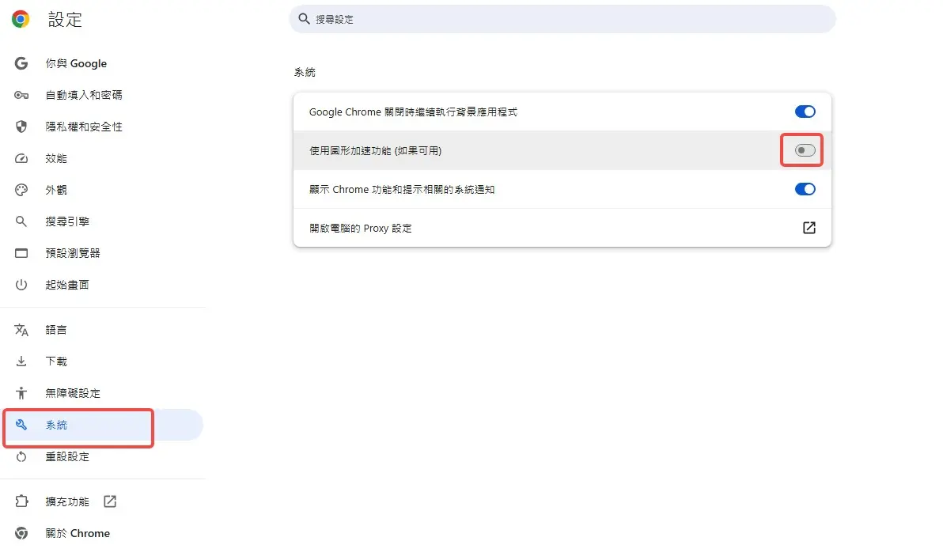The height and width of the screenshot is (560, 943).
Task: Click the power icon for 起始畫面
Action: tap(21, 285)
